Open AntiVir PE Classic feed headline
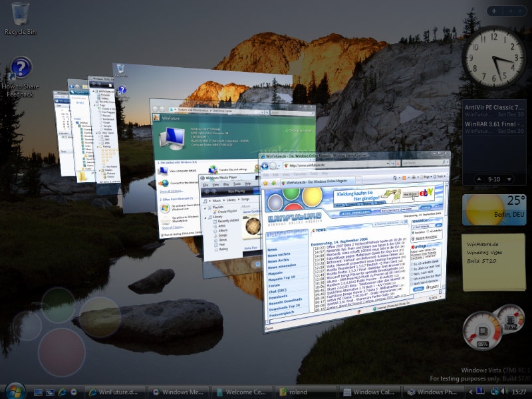Image resolution: width=532 pixels, height=399 pixels. click(494, 107)
